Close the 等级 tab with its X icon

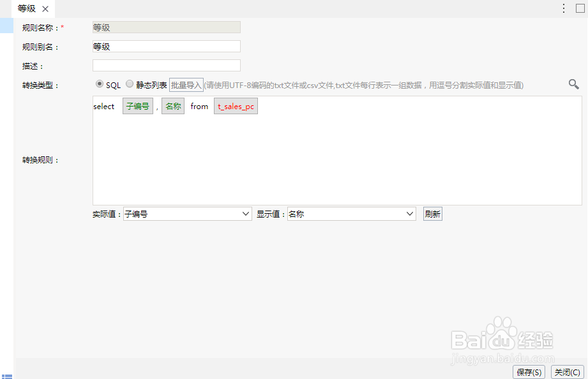(x=45, y=9)
